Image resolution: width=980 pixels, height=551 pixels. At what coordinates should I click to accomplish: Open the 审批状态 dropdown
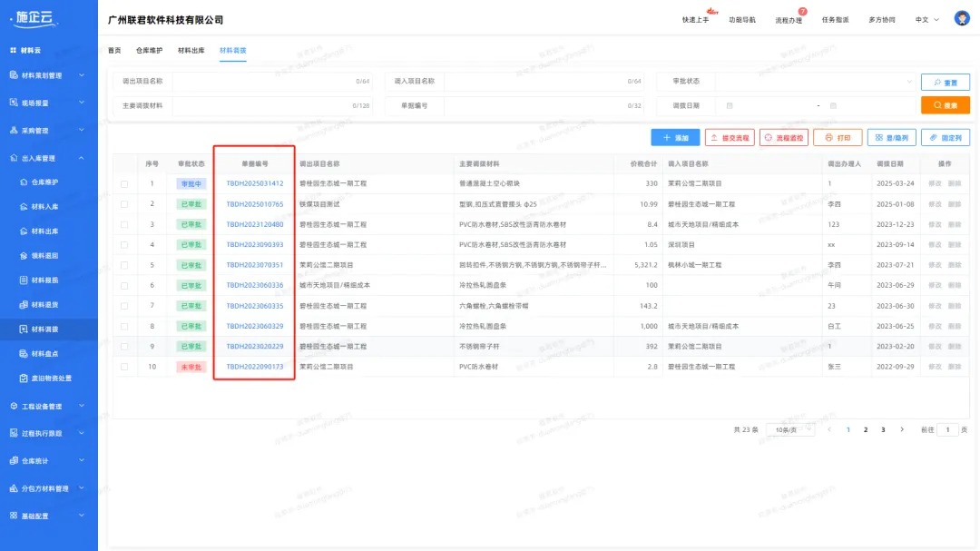tap(814, 82)
